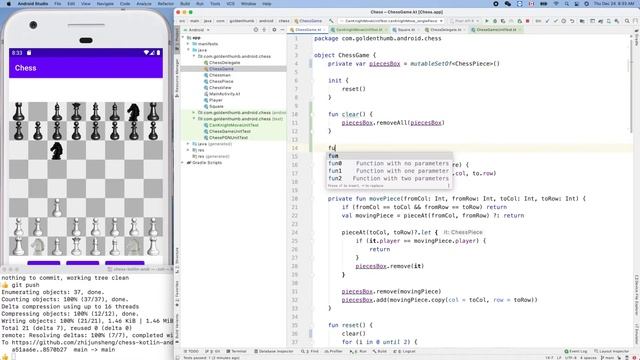The image size is (640, 360).
Task: Open the Resource Manager side tab
Action: coord(177,78)
